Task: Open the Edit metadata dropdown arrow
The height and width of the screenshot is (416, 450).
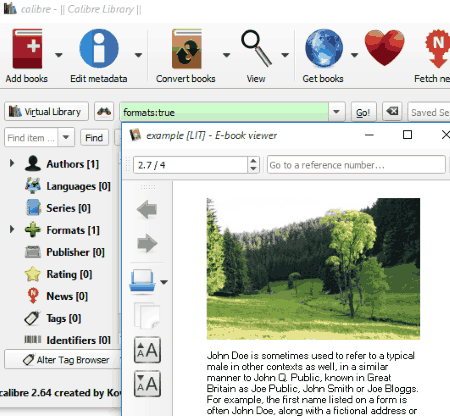Action: point(138,55)
